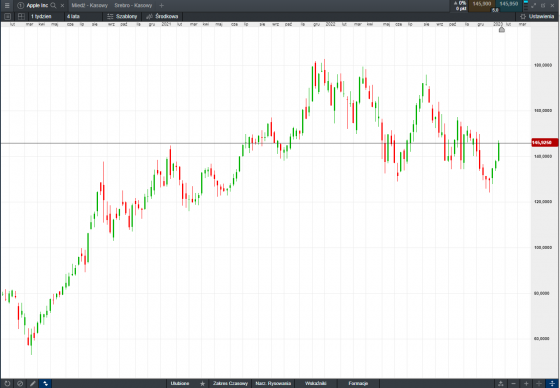Screen dimensions: 560x388
Task: Zoom out the chart with minus
Action: [514, 383]
